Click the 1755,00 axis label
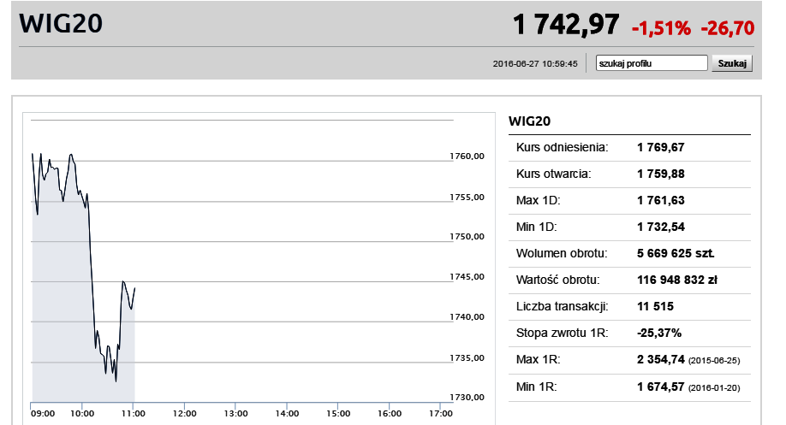786x425 pixels. [x=467, y=197]
